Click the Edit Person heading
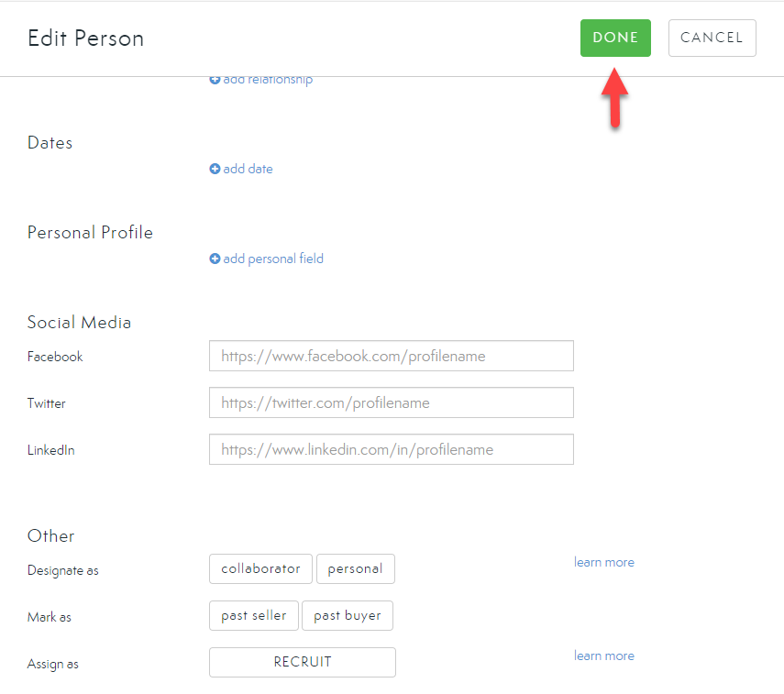This screenshot has width=784, height=694. (x=85, y=39)
